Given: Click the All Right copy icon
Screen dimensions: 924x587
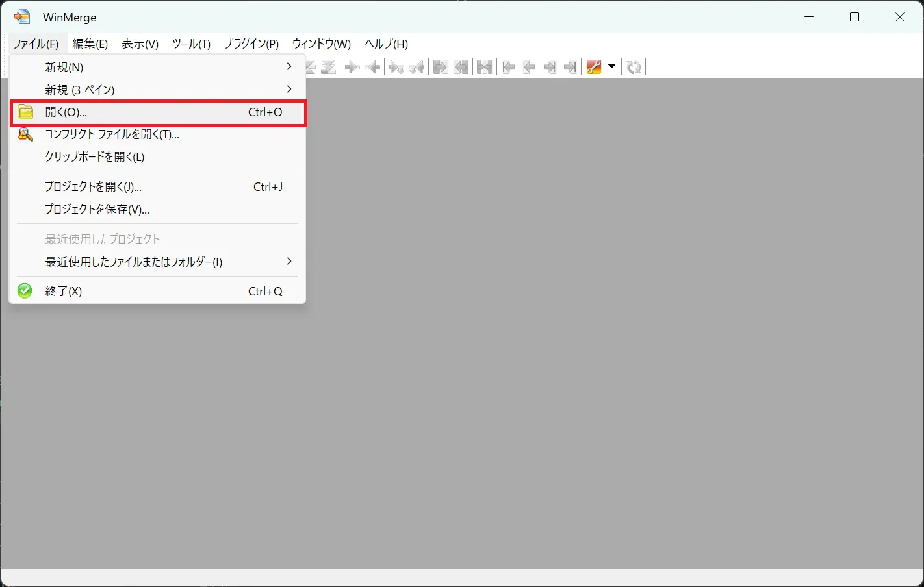Looking at the screenshot, I should 441,67.
